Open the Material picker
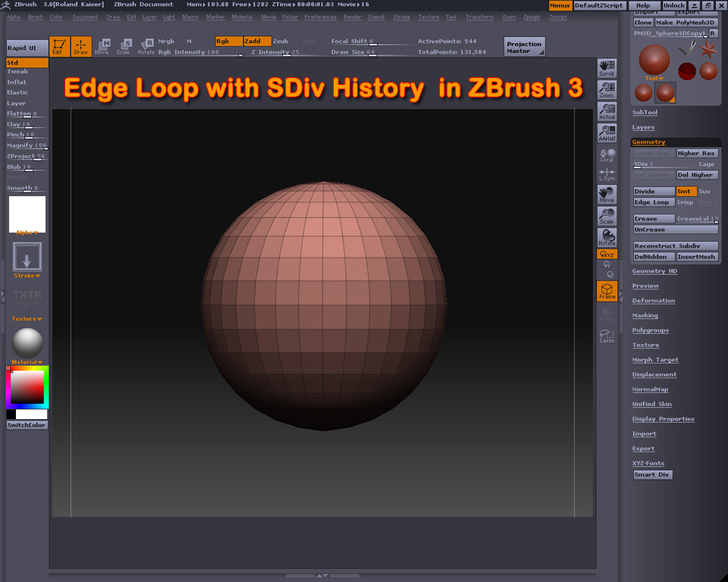 pos(27,343)
